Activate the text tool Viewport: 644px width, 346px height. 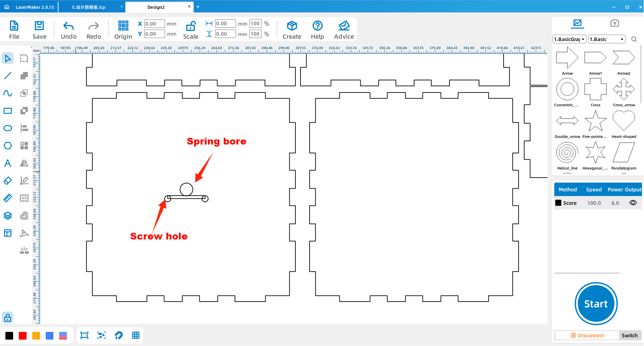click(x=8, y=163)
